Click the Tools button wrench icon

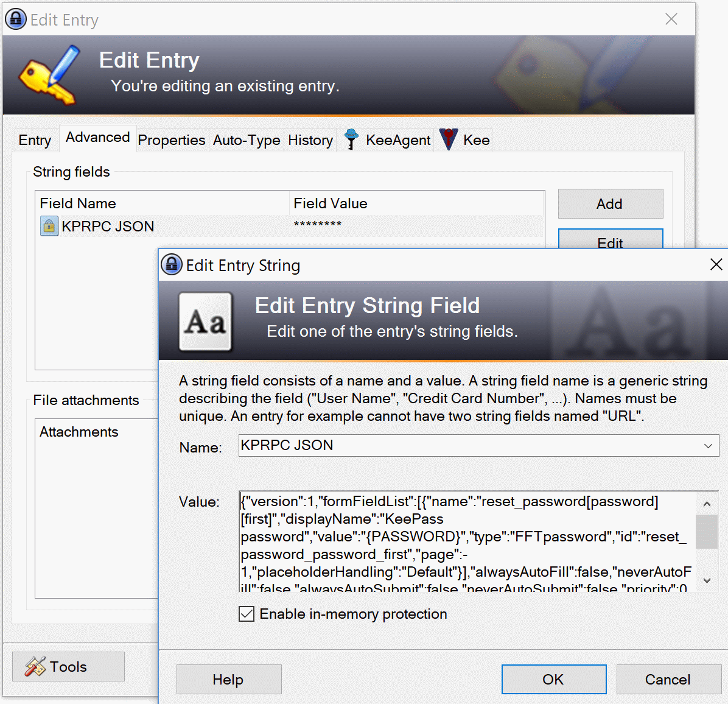pos(35,666)
